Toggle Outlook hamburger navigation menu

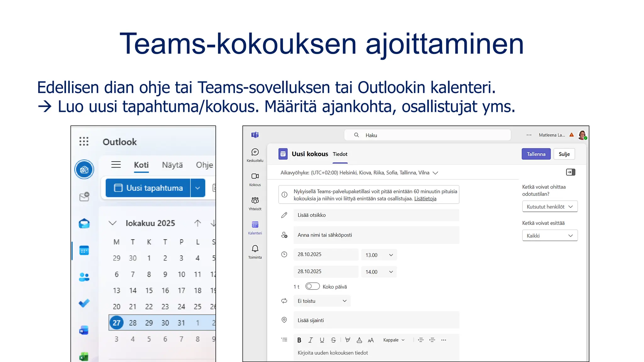click(116, 165)
